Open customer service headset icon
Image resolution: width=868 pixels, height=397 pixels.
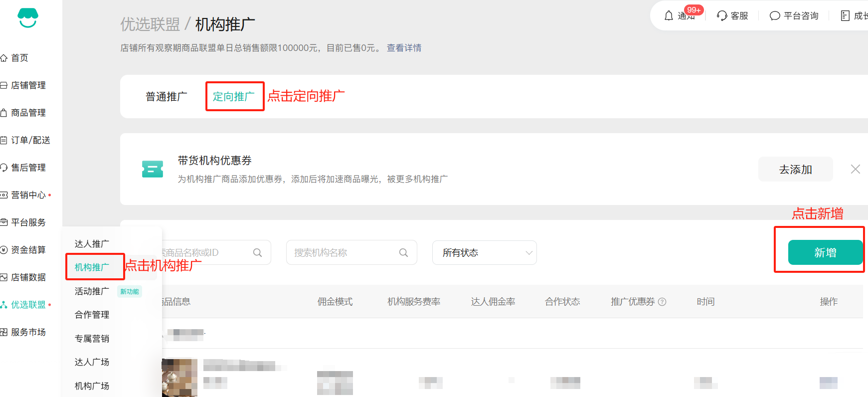coord(721,16)
